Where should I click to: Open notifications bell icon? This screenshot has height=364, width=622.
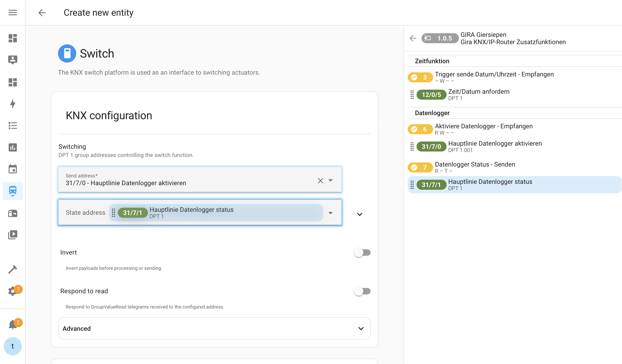click(x=13, y=324)
